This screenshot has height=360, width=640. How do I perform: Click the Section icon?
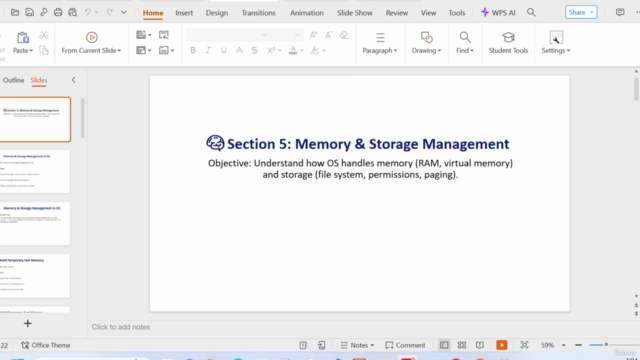(x=164, y=50)
